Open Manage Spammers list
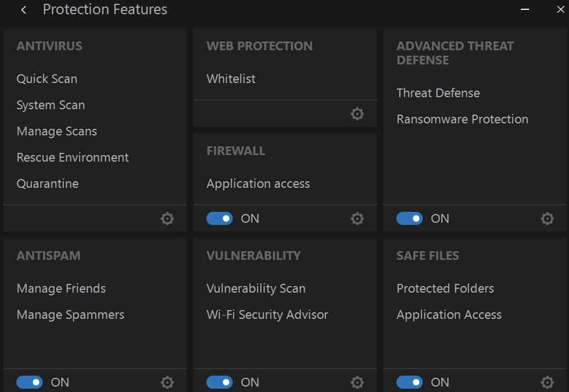 [70, 314]
